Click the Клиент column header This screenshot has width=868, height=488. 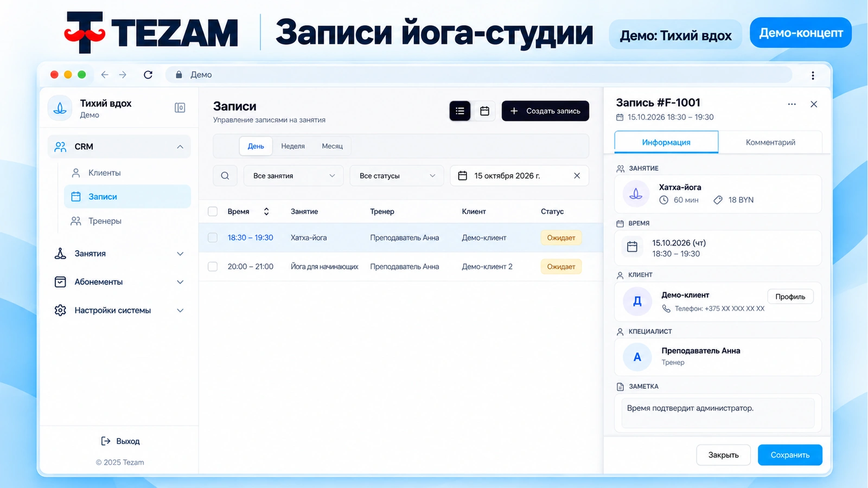point(474,211)
